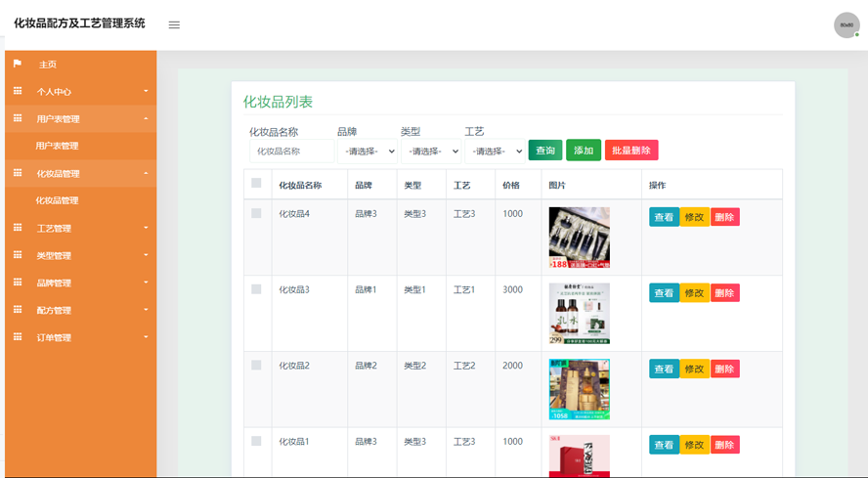The image size is (868, 478).
Task: Click 修改 for 化妆品4
Action: [x=694, y=217]
